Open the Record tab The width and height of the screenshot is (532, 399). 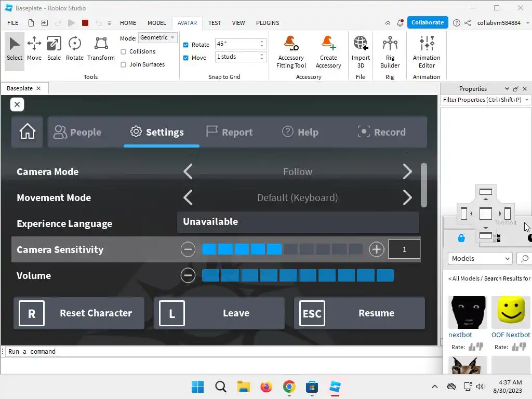382,132
